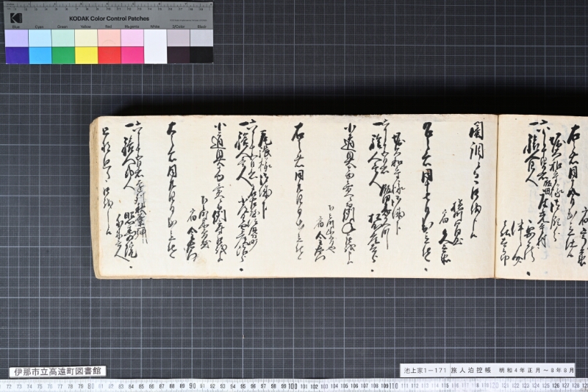Click the 伊那市立高遠町図書館 library label
588x392 pixels.
click(57, 371)
